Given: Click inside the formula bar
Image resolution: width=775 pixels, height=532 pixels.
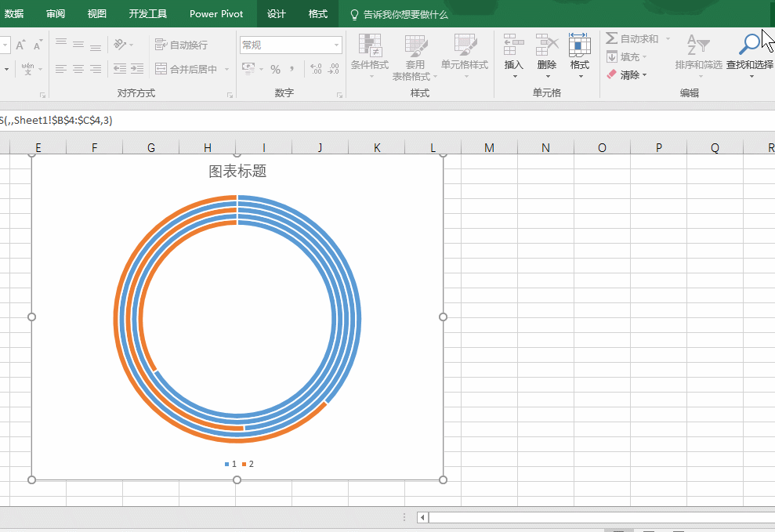Looking at the screenshot, I should 387,121.
